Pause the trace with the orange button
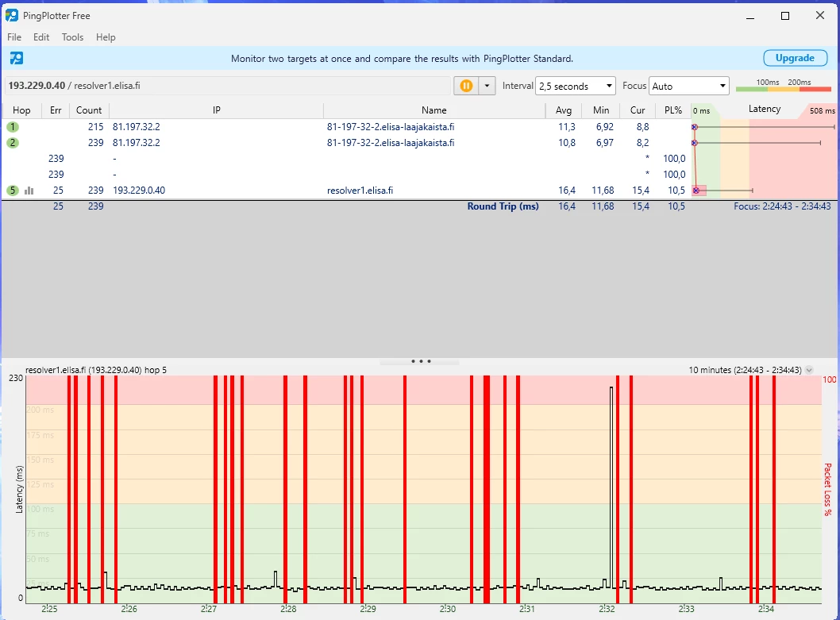The image size is (840, 620). [x=466, y=86]
